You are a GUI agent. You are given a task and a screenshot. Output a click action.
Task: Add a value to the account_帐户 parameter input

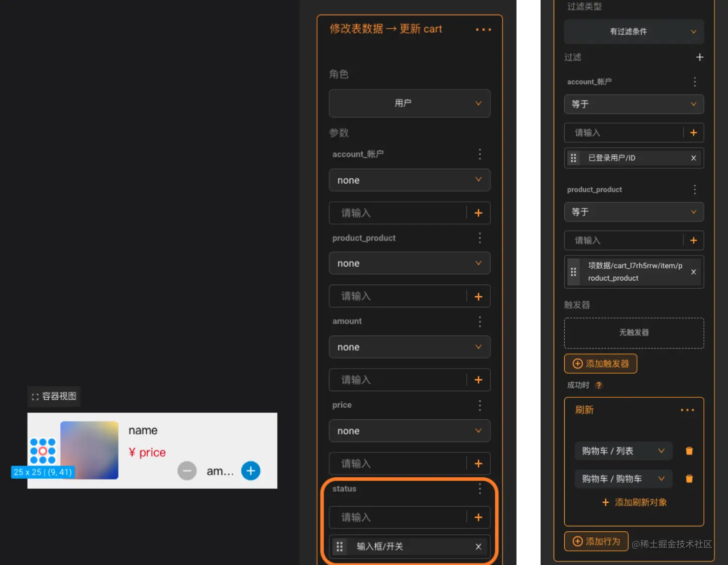pos(478,213)
